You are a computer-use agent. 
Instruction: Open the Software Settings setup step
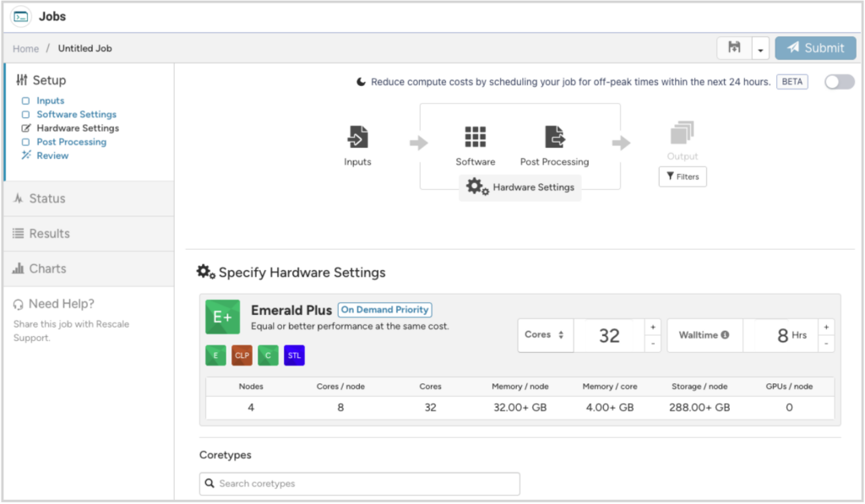coord(76,114)
